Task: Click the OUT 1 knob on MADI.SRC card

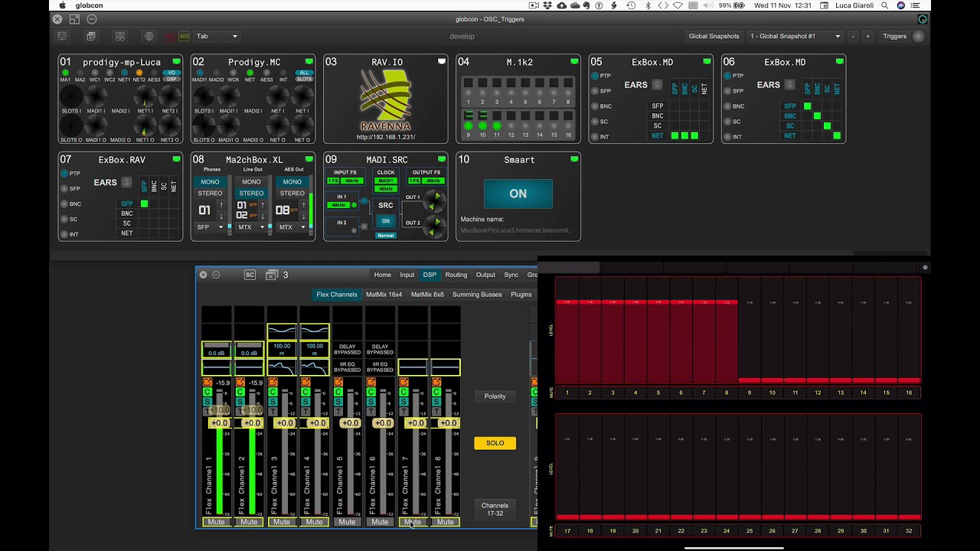Action: pyautogui.click(x=435, y=202)
